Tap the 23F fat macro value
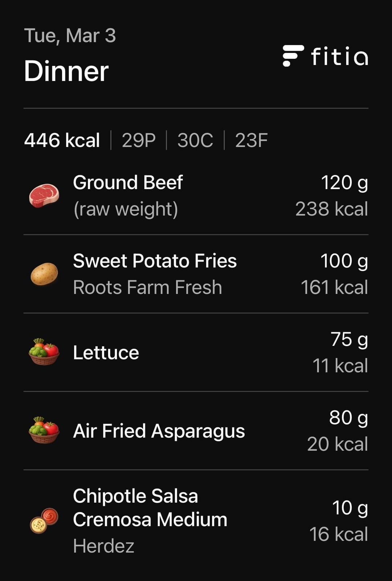The width and height of the screenshot is (392, 581). click(x=251, y=140)
